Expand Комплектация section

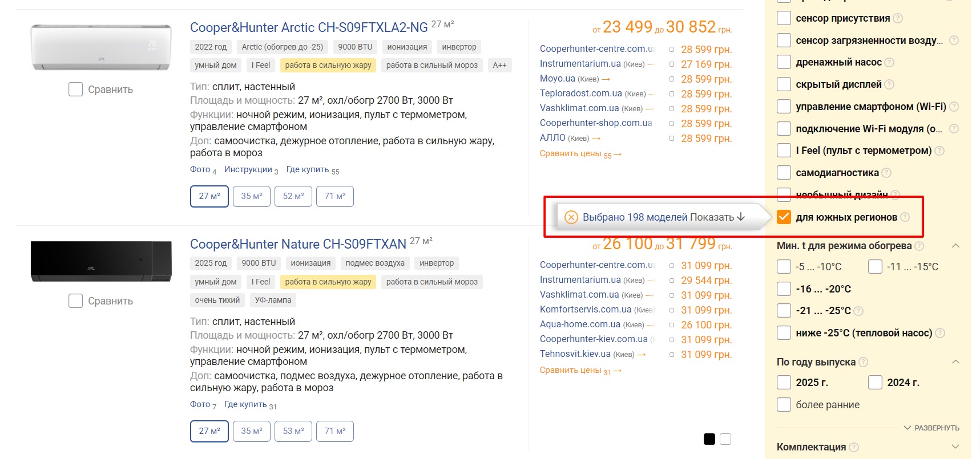pos(955,447)
